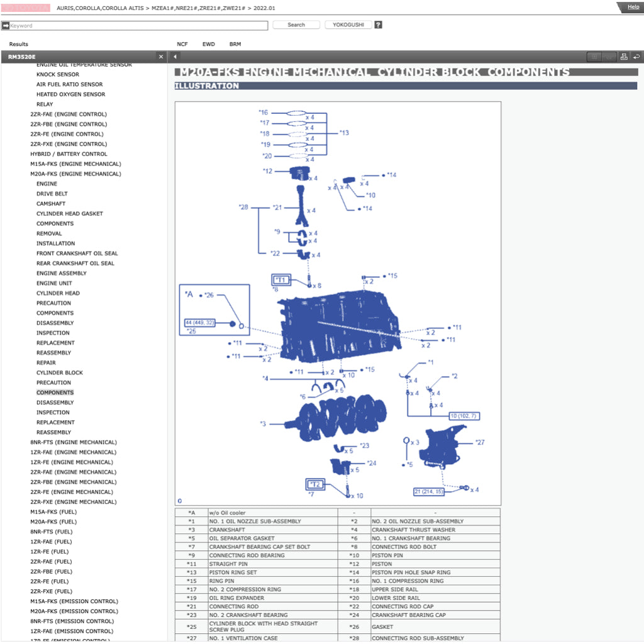Click the question mark help icon beside YOKOGUSHI
The image size is (644, 644).
point(378,25)
